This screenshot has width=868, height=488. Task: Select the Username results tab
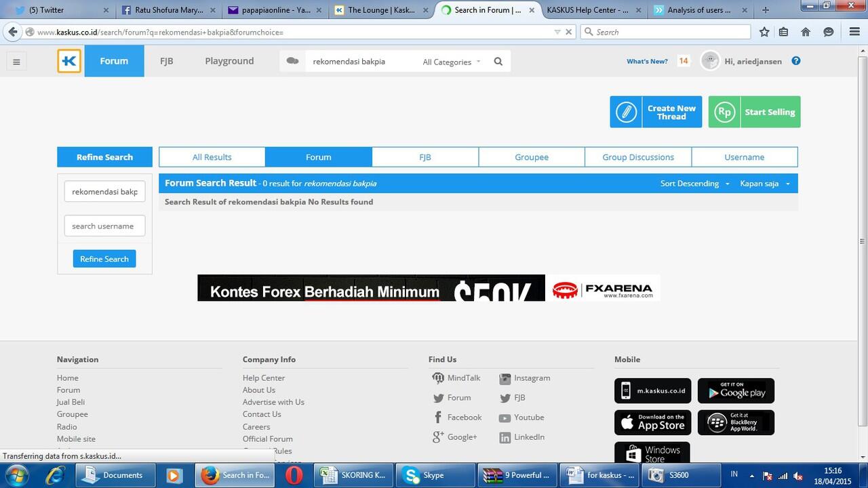(x=745, y=157)
